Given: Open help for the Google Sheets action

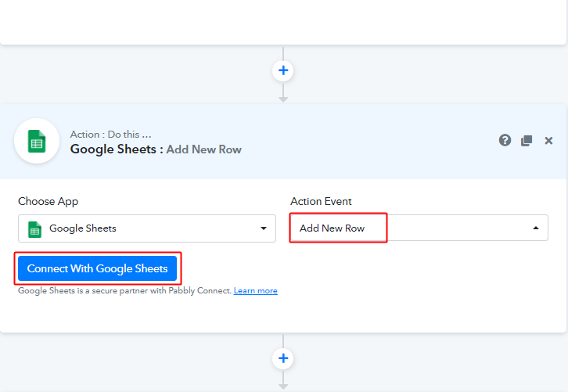Looking at the screenshot, I should 505,140.
